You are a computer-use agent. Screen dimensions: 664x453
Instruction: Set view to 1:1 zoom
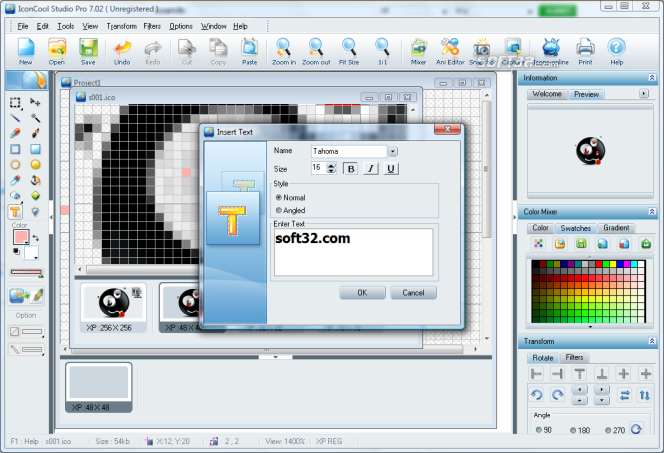point(382,51)
